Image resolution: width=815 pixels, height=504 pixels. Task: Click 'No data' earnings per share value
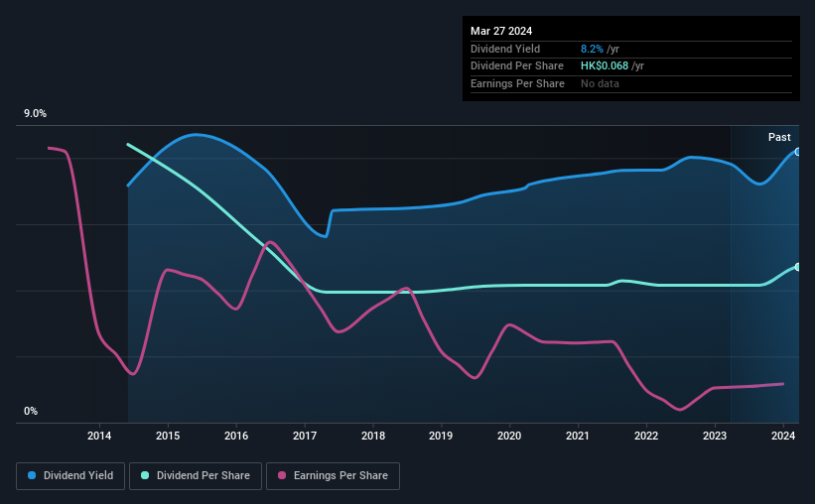(600, 83)
